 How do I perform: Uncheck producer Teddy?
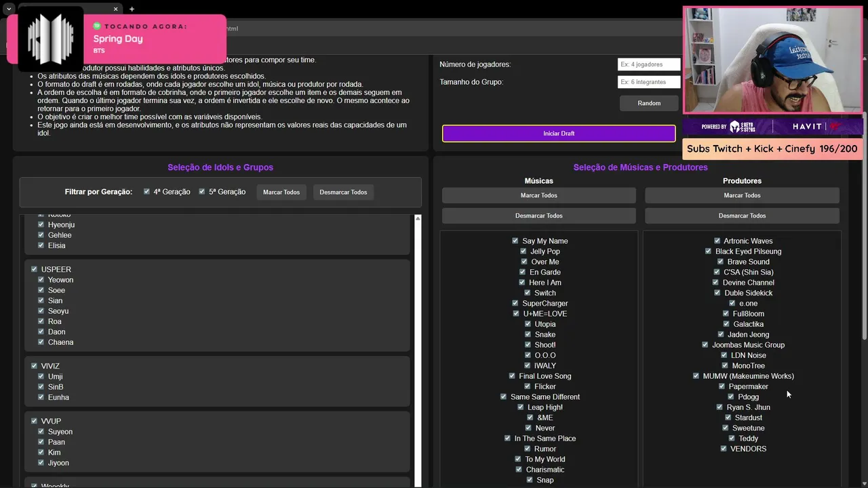click(732, 438)
